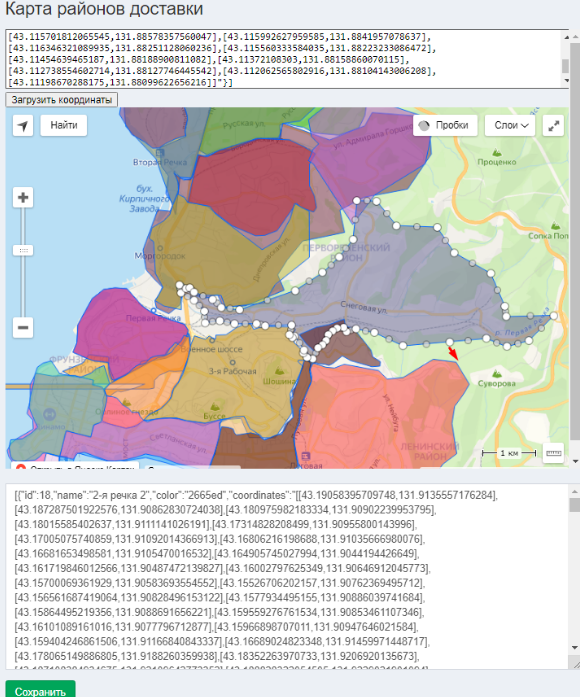
Task: Click the 1 км scale bar
Action: [509, 453]
